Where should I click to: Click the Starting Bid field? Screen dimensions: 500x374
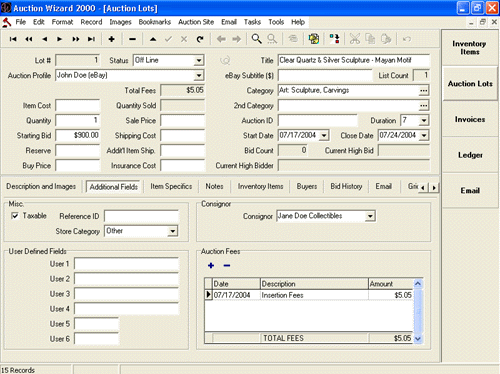pos(78,135)
